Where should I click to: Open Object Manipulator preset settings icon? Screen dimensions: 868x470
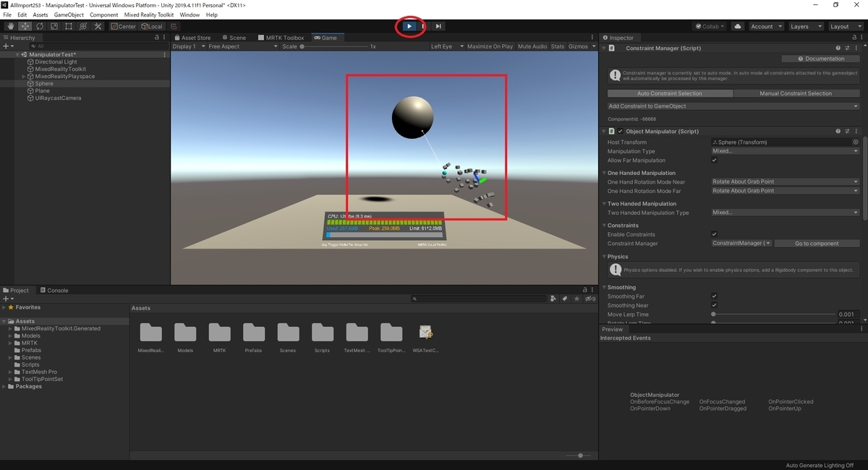tap(846, 132)
